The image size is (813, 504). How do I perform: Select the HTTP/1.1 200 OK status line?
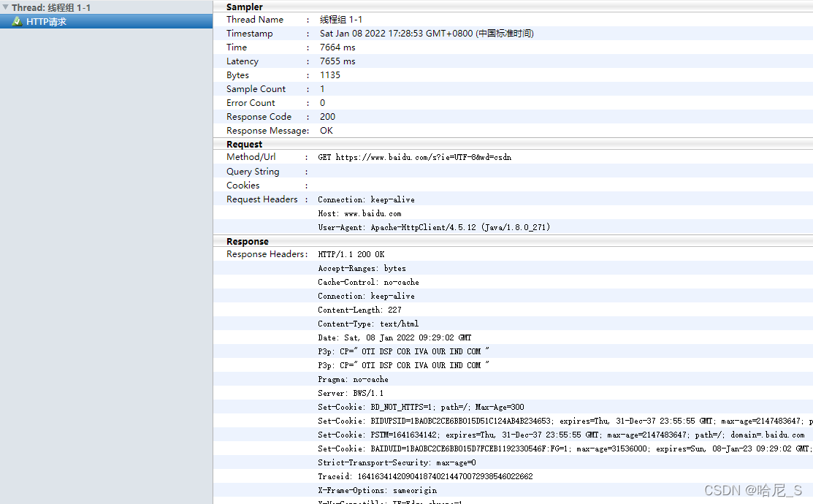351,255
